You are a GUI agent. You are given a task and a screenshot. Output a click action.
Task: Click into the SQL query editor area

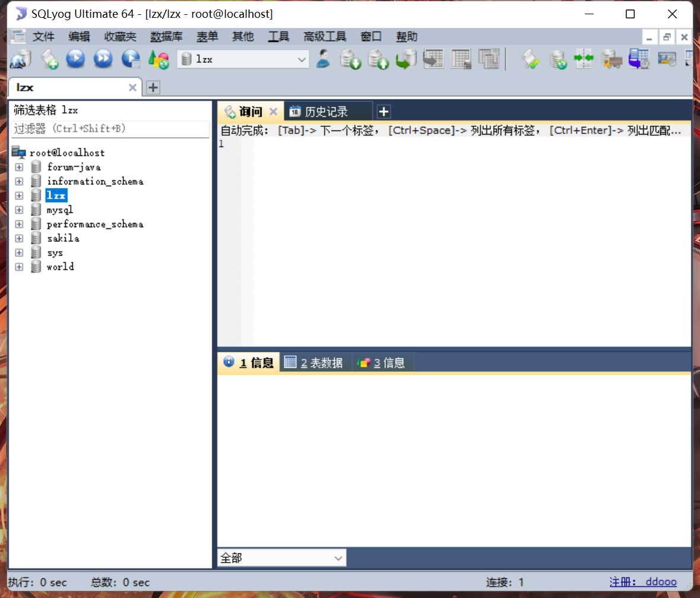[x=472, y=241]
